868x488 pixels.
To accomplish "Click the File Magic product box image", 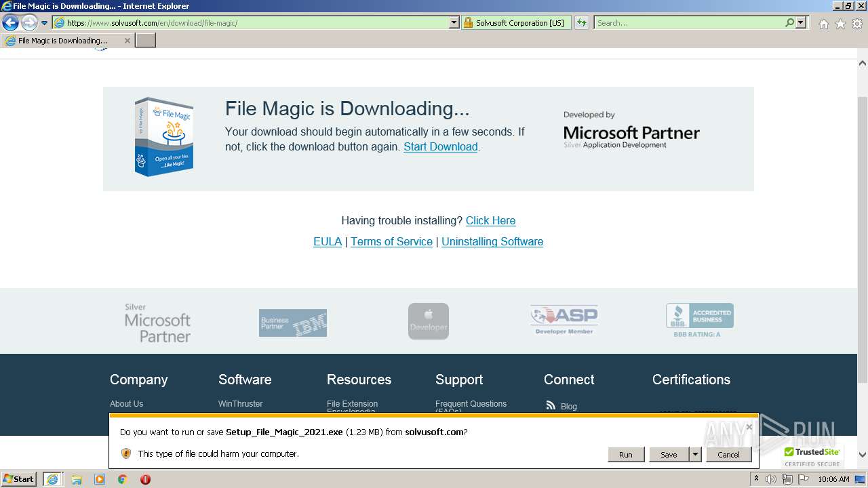I will (x=164, y=137).
